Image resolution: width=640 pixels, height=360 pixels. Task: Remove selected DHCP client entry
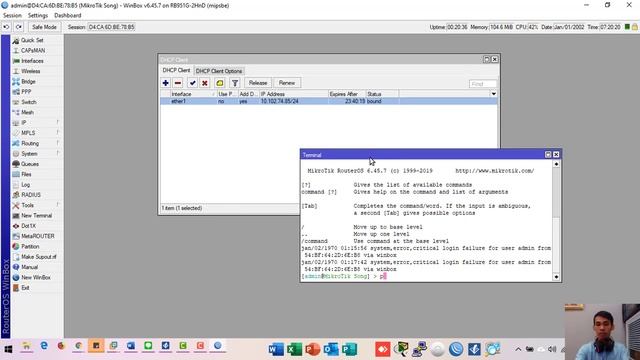tap(178, 83)
